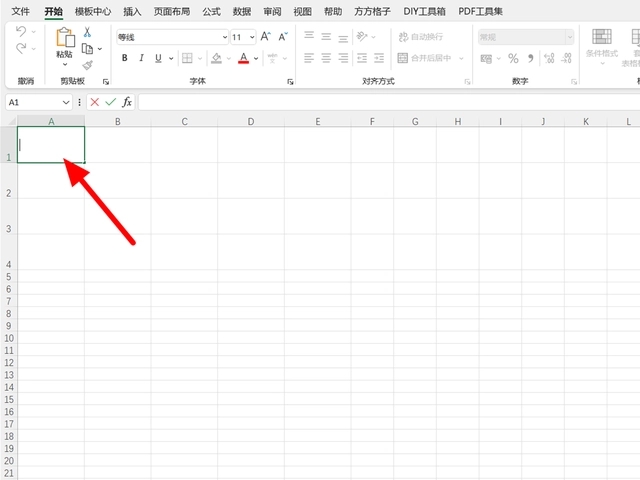The height and width of the screenshot is (480, 640).
Task: Select column D header
Action: (x=251, y=122)
